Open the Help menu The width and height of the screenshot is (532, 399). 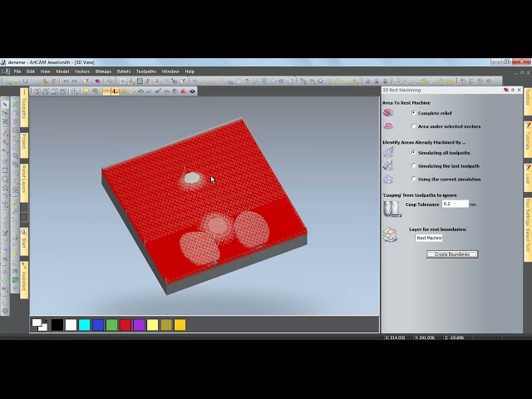[x=190, y=71]
